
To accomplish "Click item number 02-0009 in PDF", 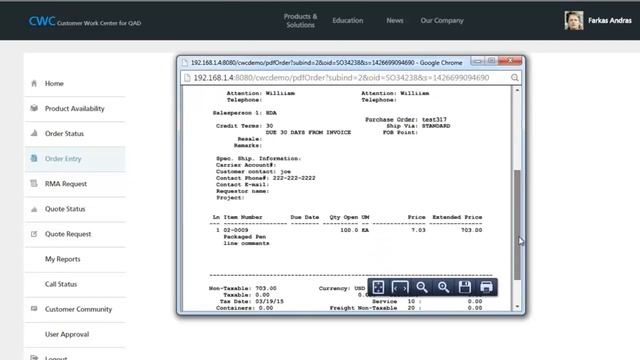I will (x=236, y=230).
